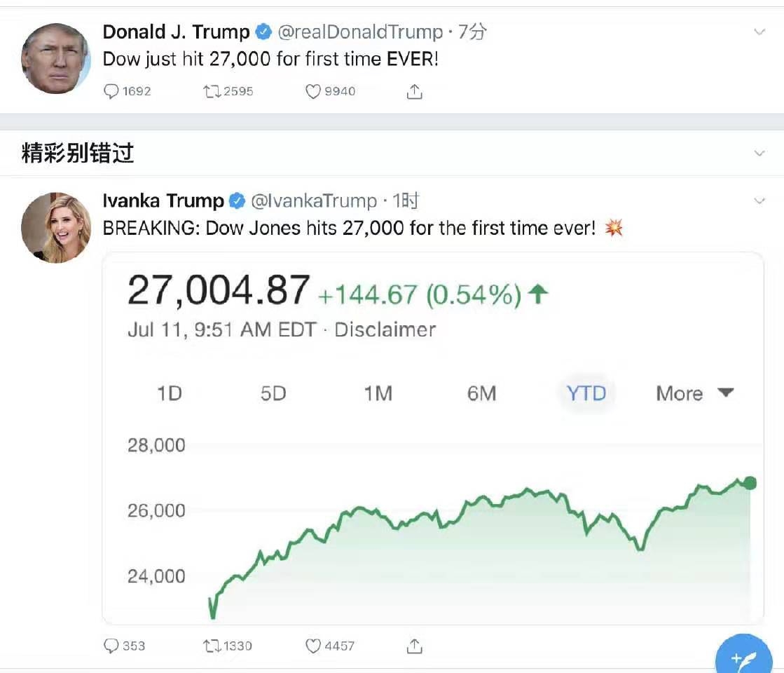The width and height of the screenshot is (784, 673).
Task: Reply to the Dow 27,000 EVER tweet
Action: (x=111, y=92)
